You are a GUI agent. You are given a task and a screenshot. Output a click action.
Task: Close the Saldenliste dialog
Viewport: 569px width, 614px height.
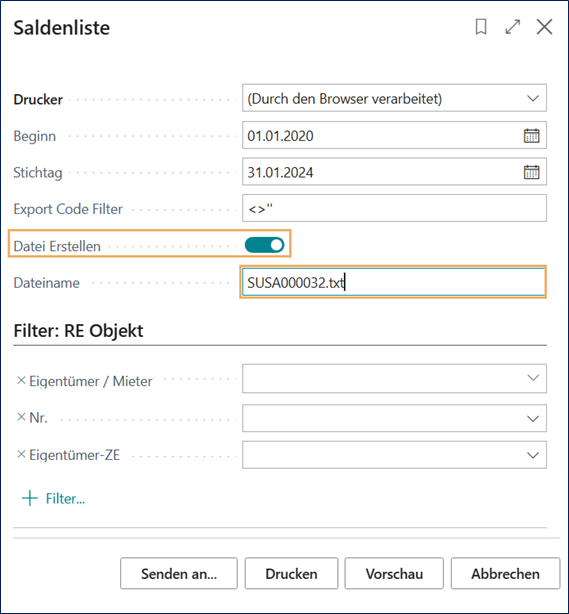click(544, 27)
